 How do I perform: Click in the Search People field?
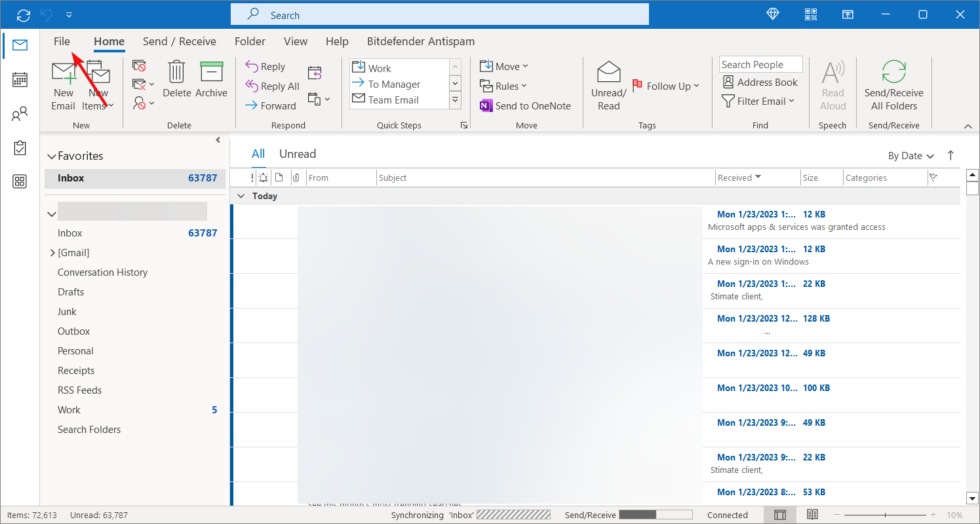pos(760,64)
